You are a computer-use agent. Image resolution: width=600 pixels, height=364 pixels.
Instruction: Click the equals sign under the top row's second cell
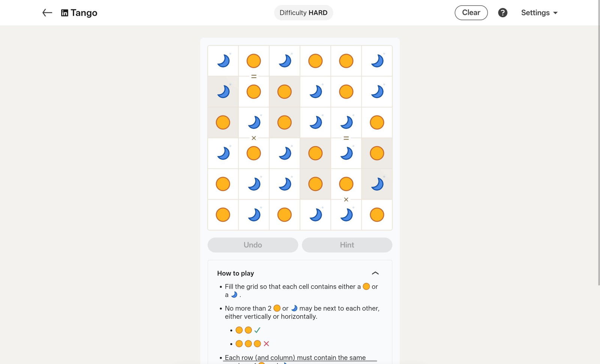(x=254, y=76)
